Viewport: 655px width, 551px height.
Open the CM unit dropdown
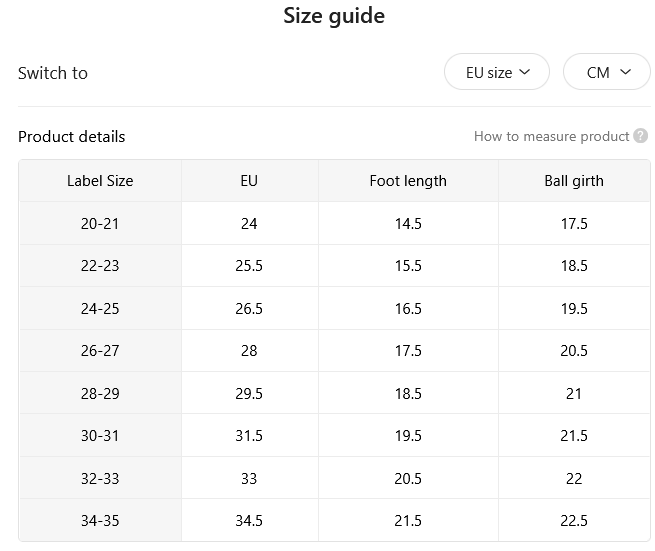pyautogui.click(x=607, y=72)
